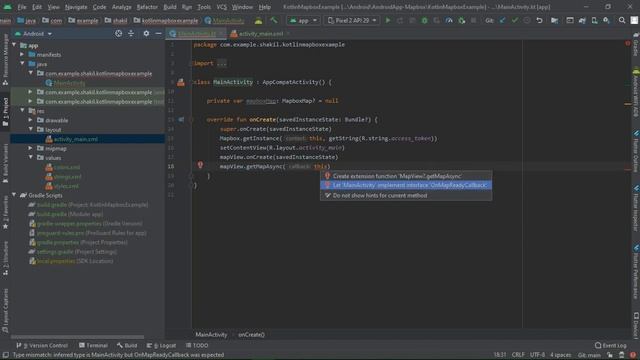This screenshot has height=360, width=640.
Task: Collapse the Gradle Scripts node
Action: (15, 195)
